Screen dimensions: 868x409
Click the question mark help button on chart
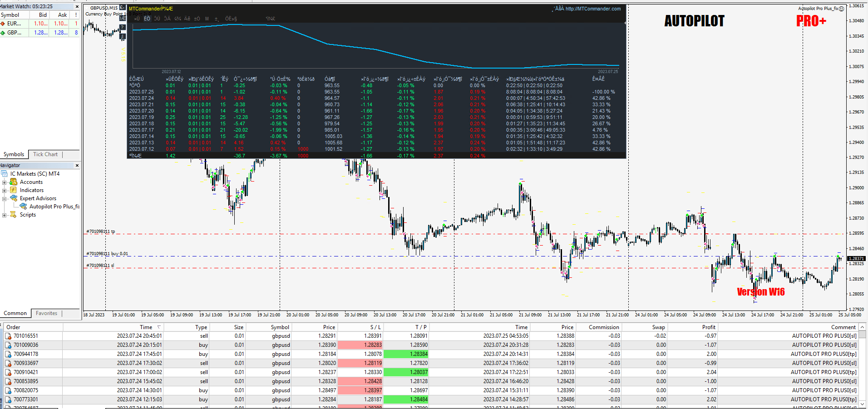[122, 28]
